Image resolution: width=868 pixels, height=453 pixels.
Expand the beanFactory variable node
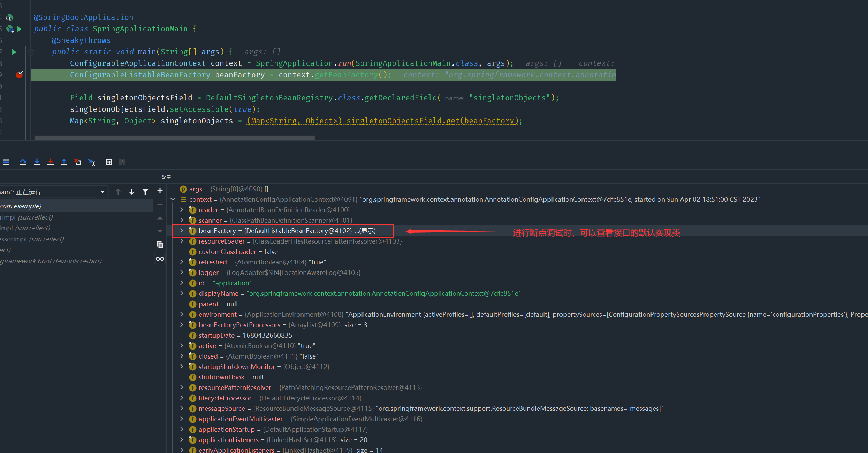(x=182, y=231)
